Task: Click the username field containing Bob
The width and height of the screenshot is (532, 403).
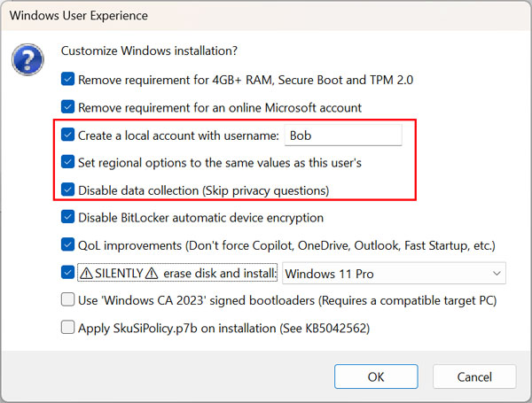Action: click(343, 136)
